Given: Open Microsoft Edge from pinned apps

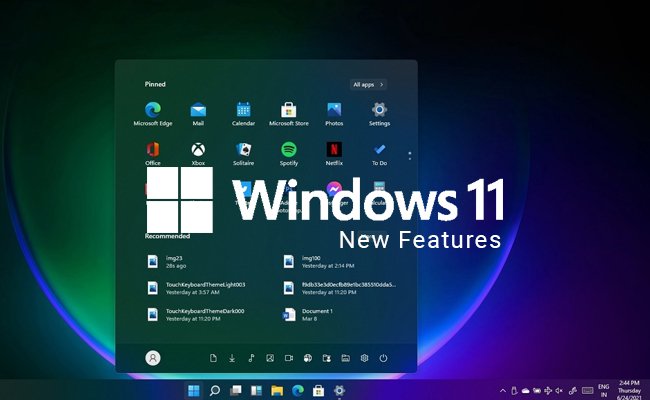Looking at the screenshot, I should (153, 111).
